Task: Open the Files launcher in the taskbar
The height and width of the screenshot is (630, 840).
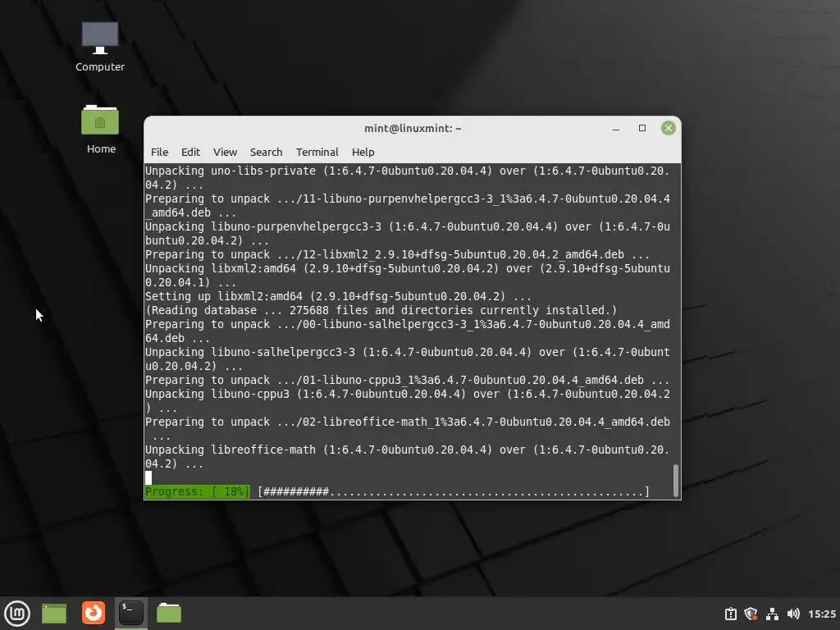Action: click(169, 613)
